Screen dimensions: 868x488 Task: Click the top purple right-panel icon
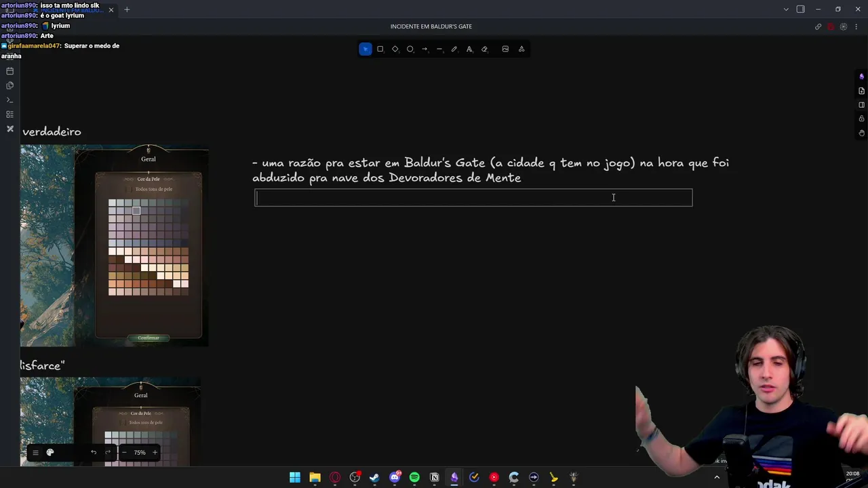click(x=861, y=76)
